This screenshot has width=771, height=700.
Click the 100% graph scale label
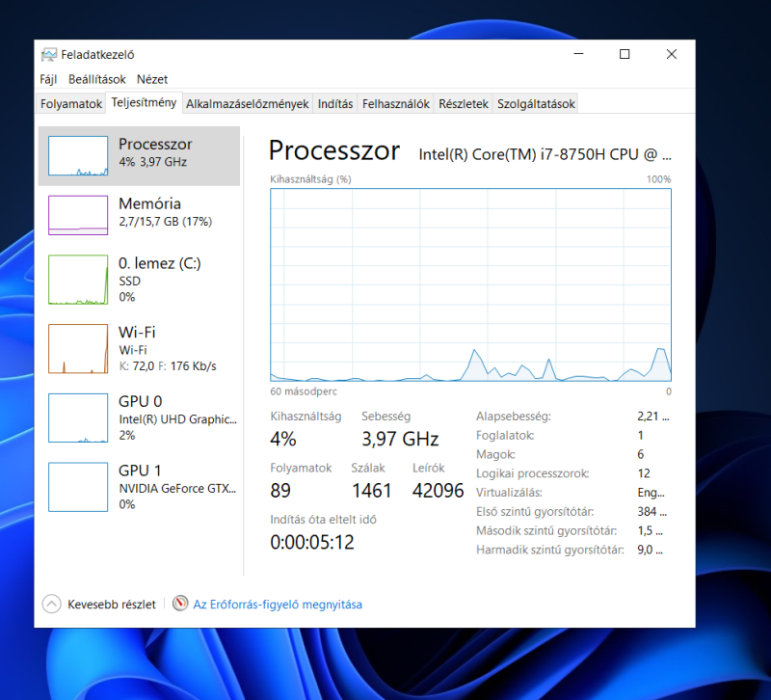click(659, 179)
